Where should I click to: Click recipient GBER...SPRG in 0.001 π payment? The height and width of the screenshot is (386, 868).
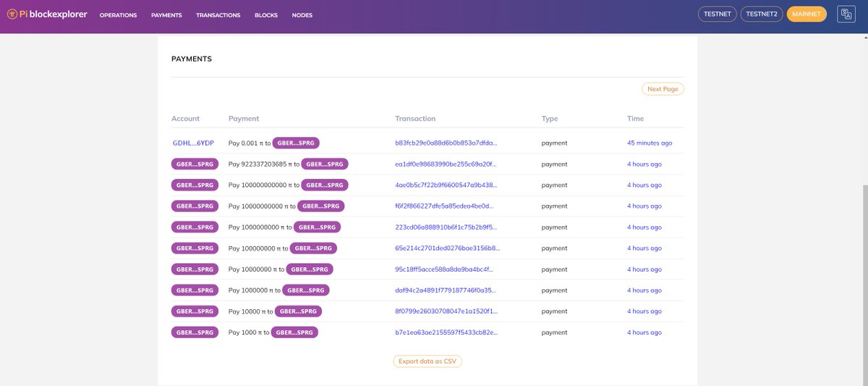[296, 143]
